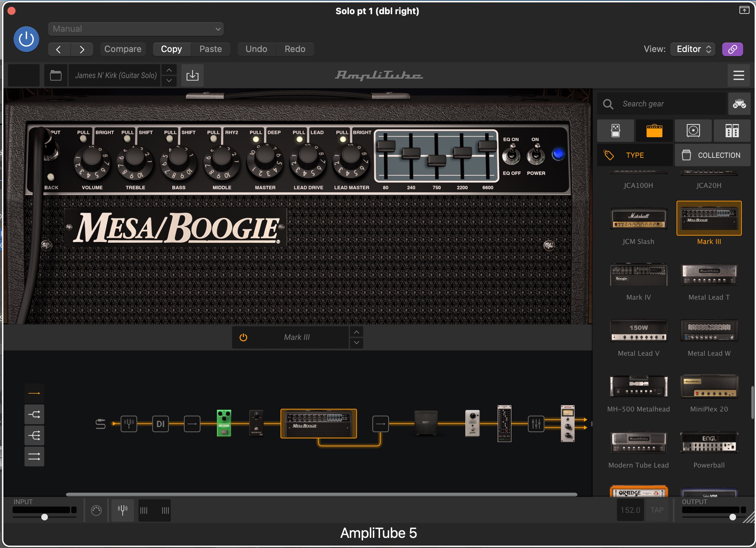The width and height of the screenshot is (756, 548).
Task: Choose the Powerball ENGL amp
Action: tap(709, 442)
